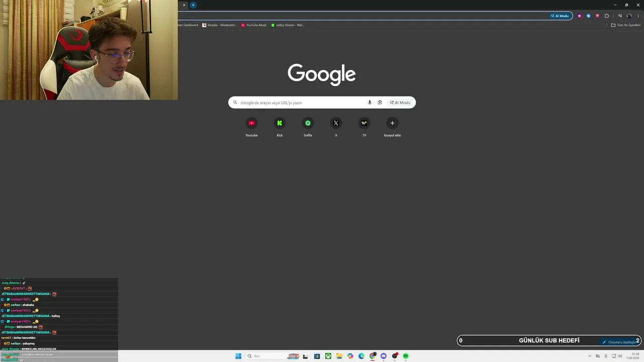Add a new shortcut with Kısayol ekle
This screenshot has width=644, height=362.
tap(392, 127)
